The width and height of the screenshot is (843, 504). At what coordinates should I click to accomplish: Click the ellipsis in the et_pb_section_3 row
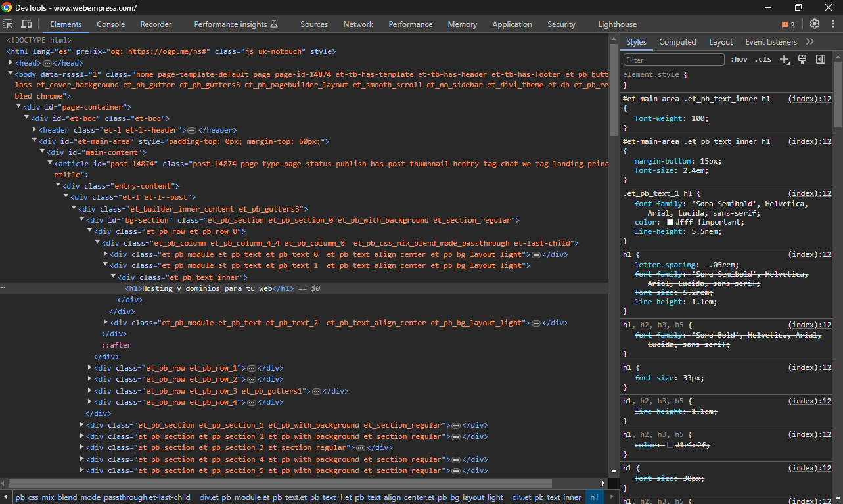point(361,447)
